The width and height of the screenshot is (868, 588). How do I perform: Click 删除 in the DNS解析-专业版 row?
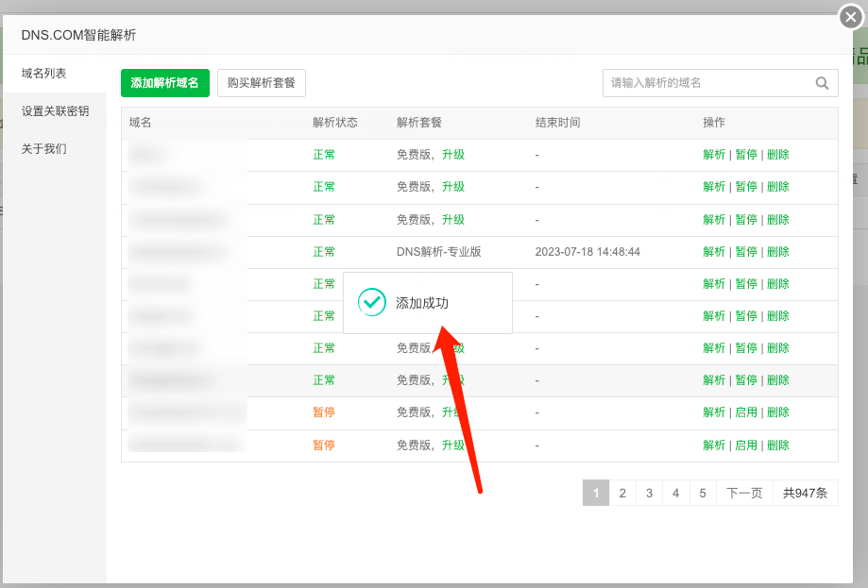pos(777,252)
